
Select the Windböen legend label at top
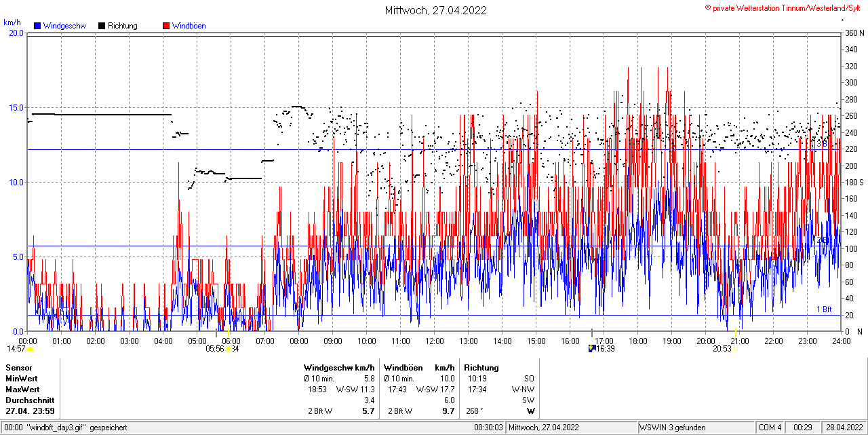[x=189, y=26]
